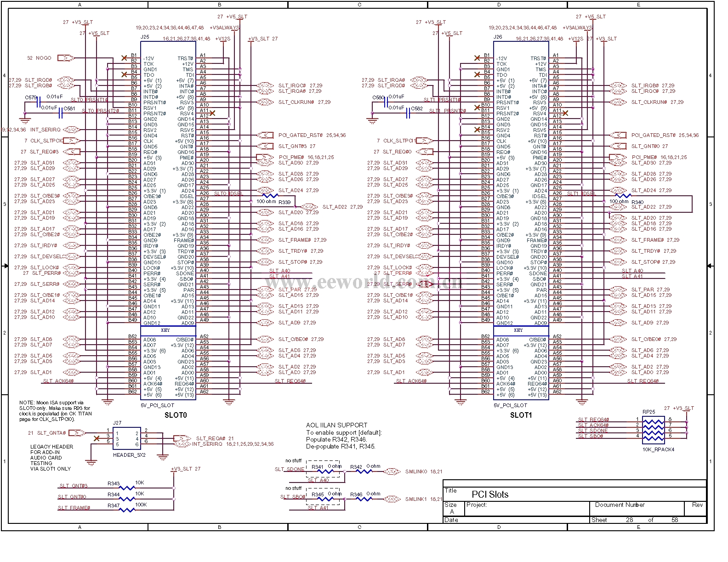Click capacitor C580 symbol
This screenshot has width=728, height=562.
point(386,102)
